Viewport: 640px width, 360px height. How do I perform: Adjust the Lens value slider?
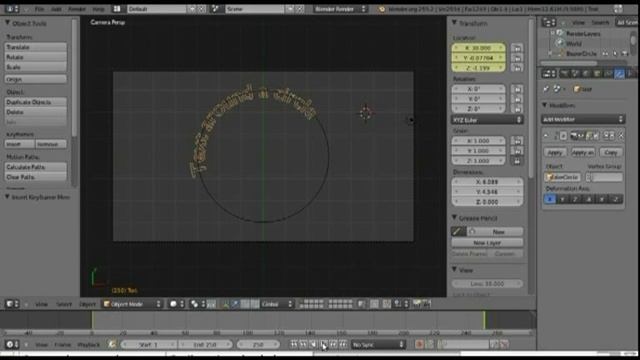coord(487,283)
